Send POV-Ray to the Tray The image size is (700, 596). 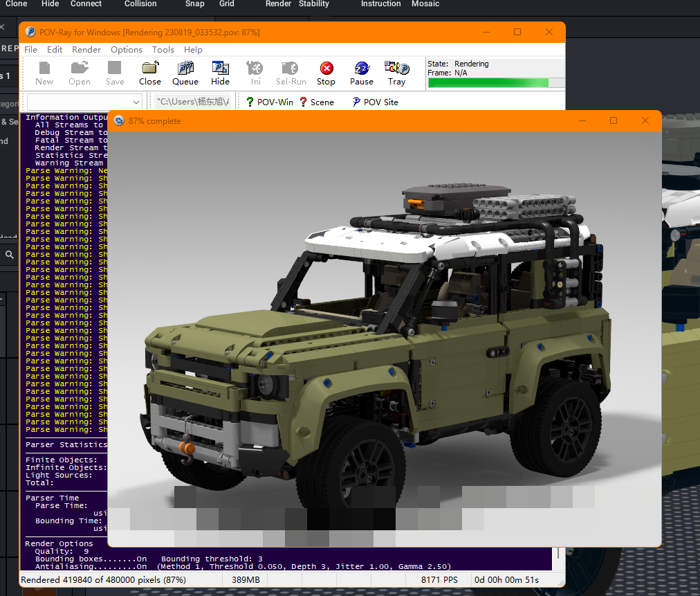coord(396,73)
